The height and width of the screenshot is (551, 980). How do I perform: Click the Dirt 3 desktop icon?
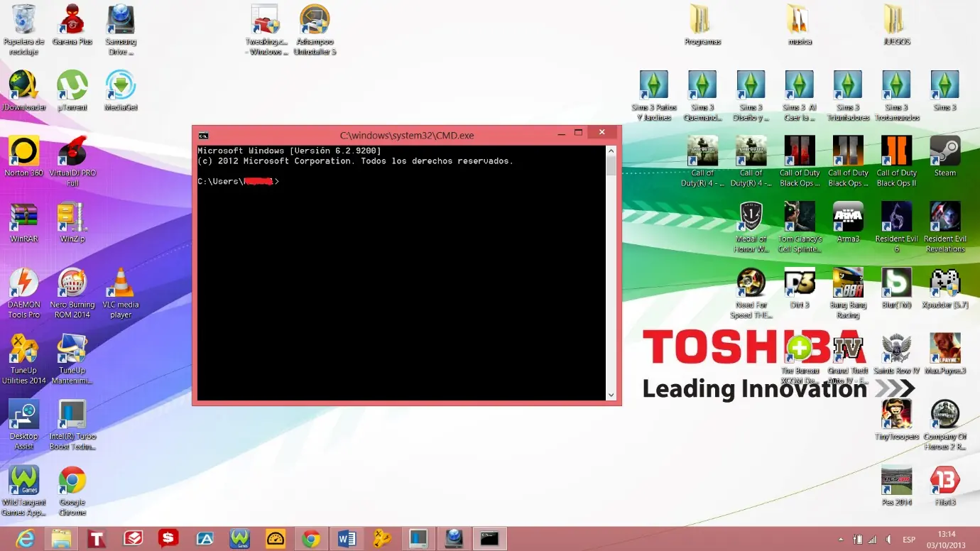point(800,289)
